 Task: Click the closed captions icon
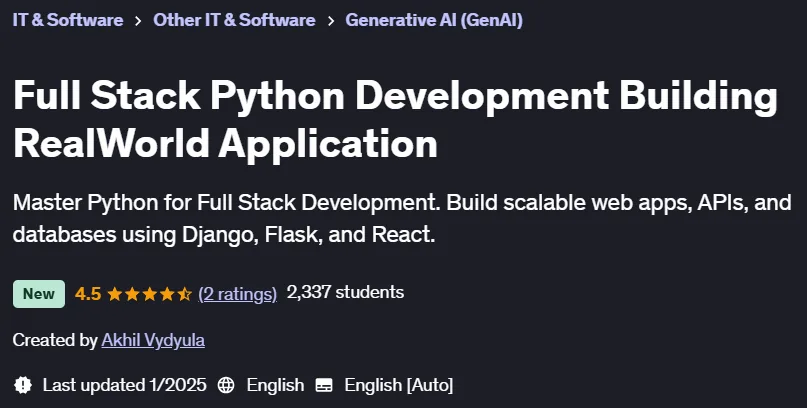point(324,385)
